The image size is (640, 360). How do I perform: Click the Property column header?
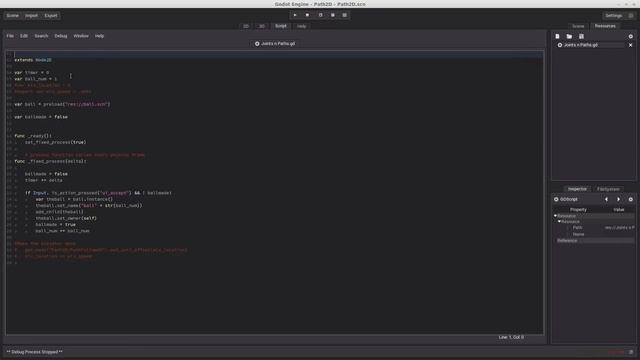point(578,209)
